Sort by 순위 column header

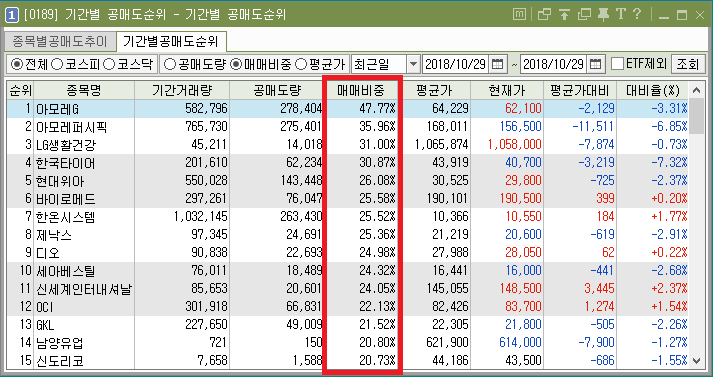pyautogui.click(x=20, y=90)
